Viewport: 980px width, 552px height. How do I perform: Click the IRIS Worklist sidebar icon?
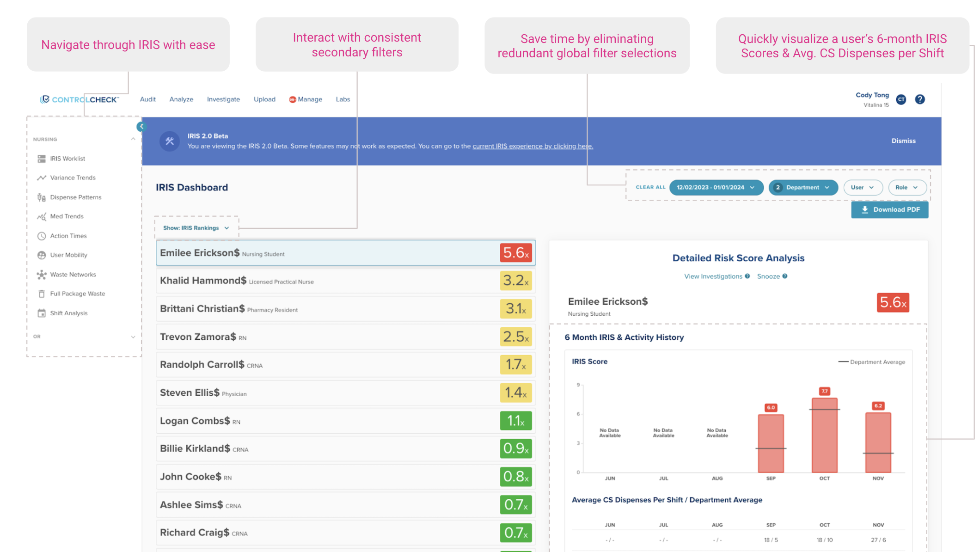42,159
